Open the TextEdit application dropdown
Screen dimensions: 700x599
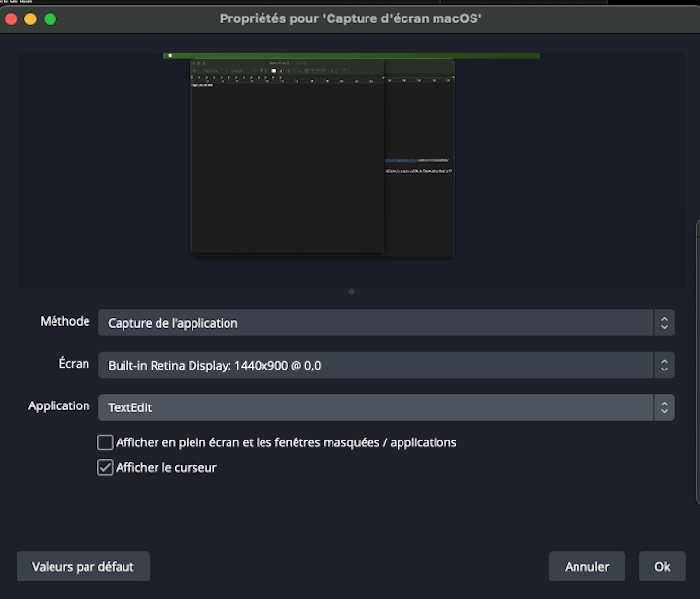[x=374, y=407]
